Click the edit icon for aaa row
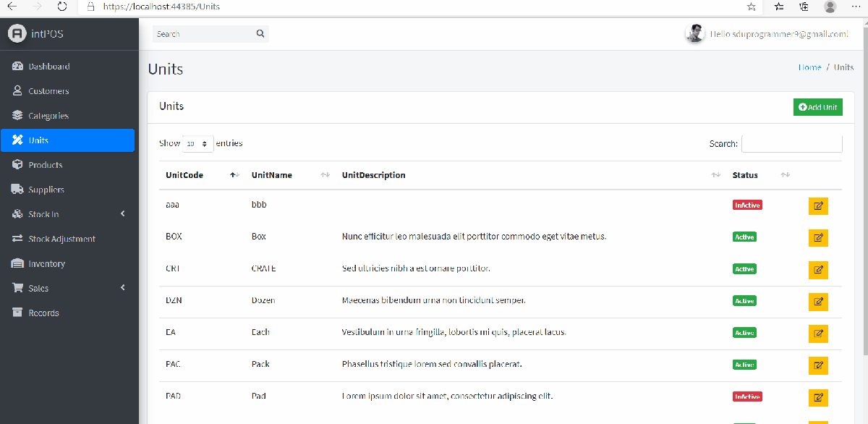Viewport: 868px width, 424px height. [x=818, y=205]
